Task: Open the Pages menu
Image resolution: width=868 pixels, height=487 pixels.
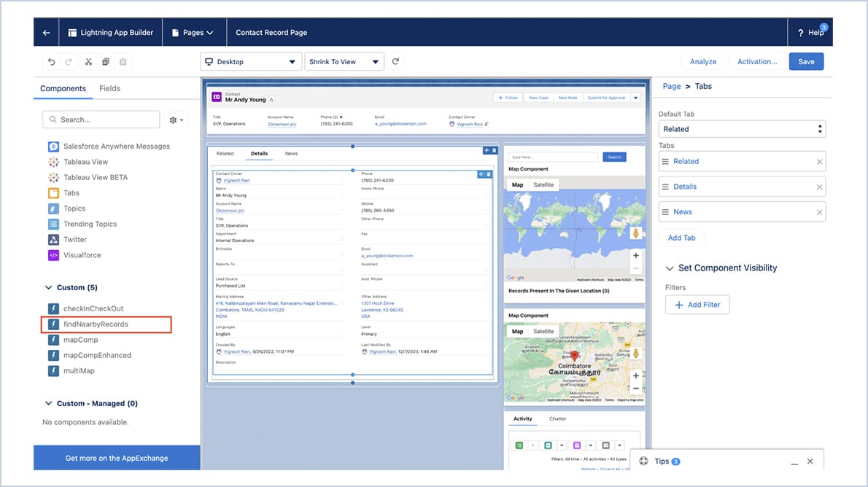Action: coord(194,32)
